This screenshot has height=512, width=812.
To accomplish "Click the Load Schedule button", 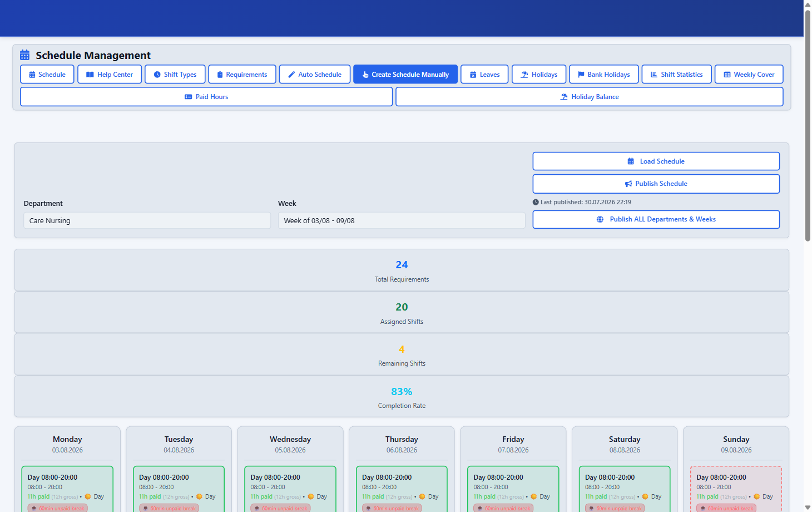I will [x=656, y=161].
